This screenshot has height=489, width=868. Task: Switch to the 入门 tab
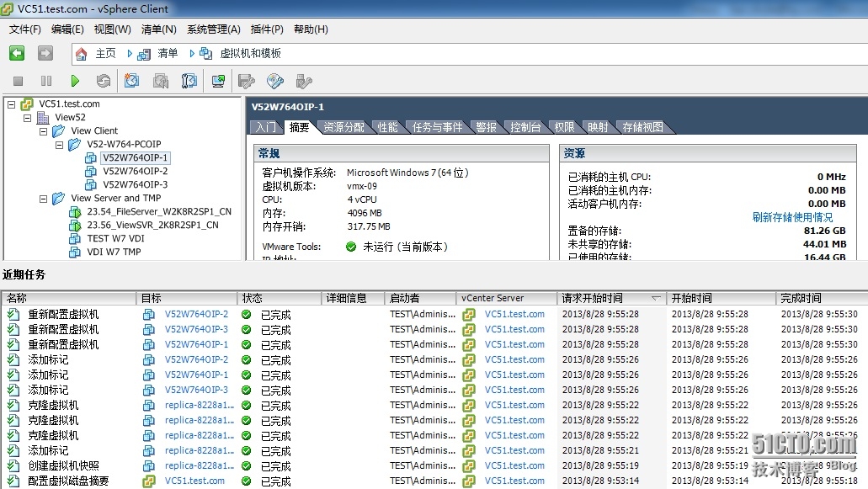tap(266, 127)
